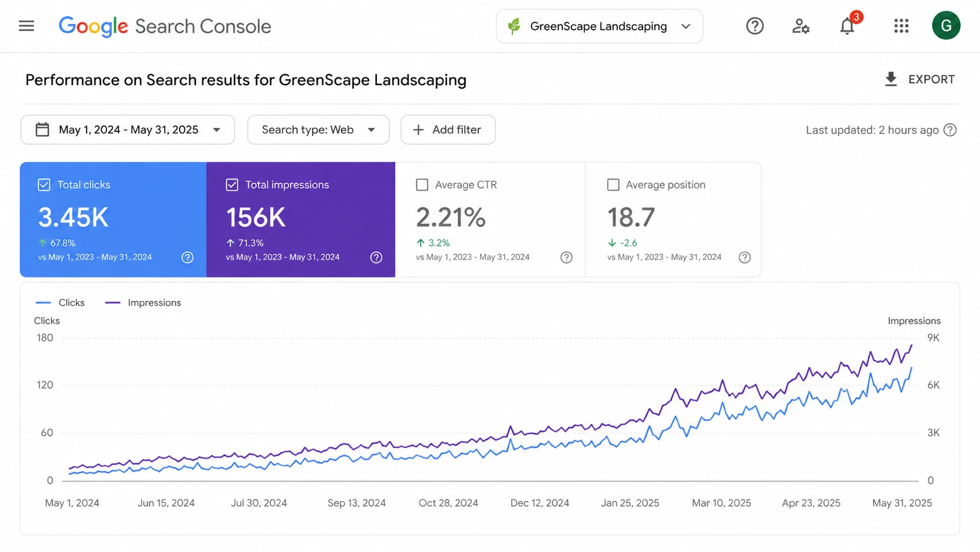The image size is (980, 552).
Task: Click the EXPORT button
Action: pyautogui.click(x=919, y=79)
